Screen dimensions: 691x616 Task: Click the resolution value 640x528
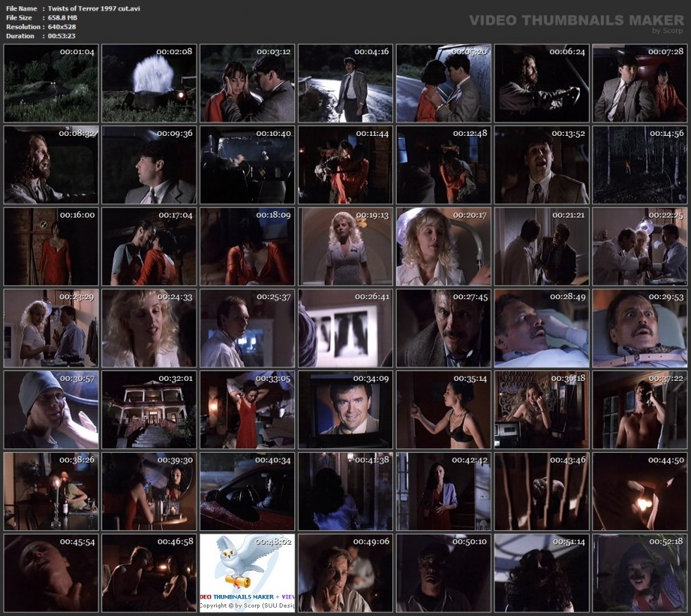pyautogui.click(x=63, y=27)
